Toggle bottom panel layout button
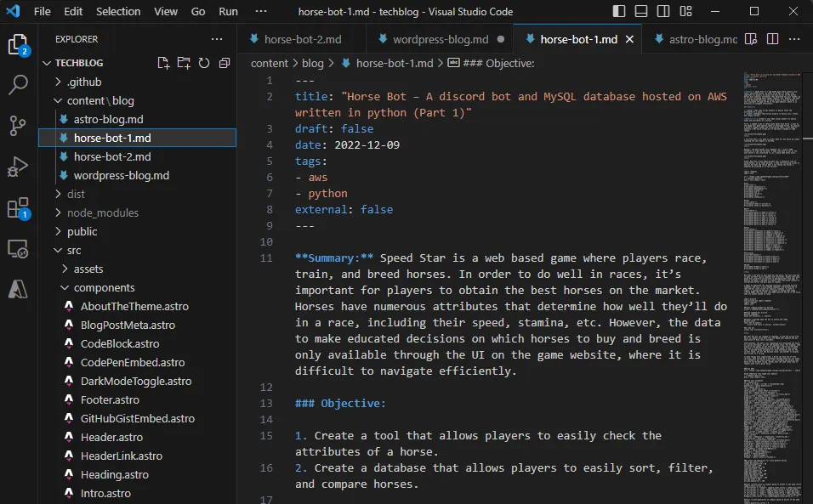 click(641, 11)
